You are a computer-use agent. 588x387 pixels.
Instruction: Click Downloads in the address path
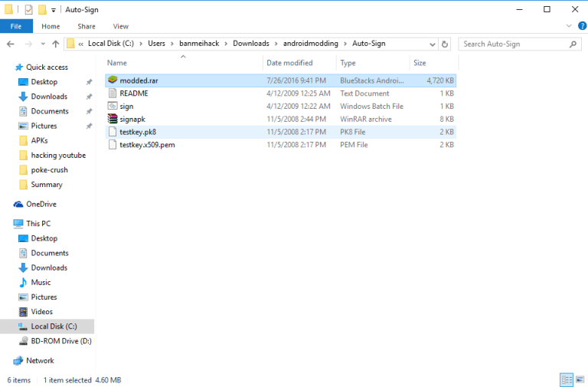[251, 44]
